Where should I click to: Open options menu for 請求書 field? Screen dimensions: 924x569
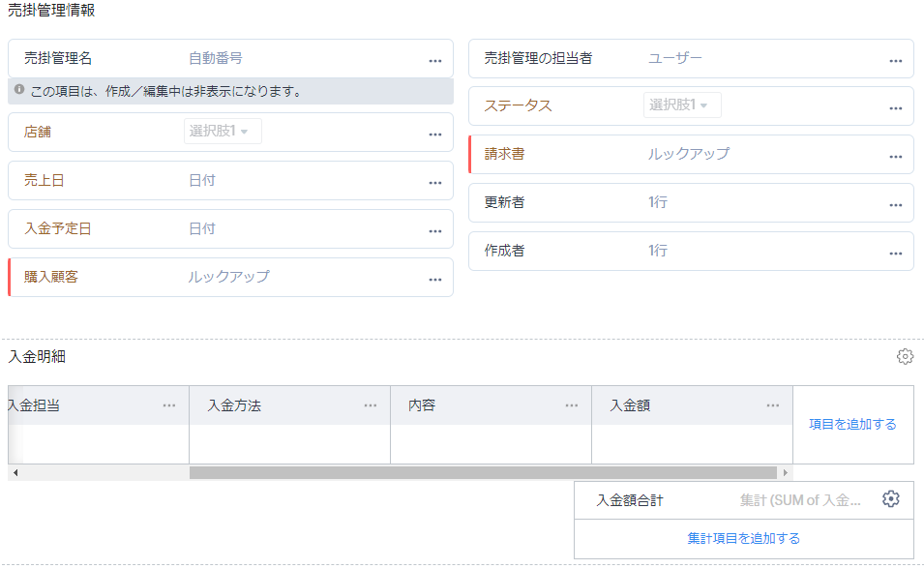click(x=896, y=157)
